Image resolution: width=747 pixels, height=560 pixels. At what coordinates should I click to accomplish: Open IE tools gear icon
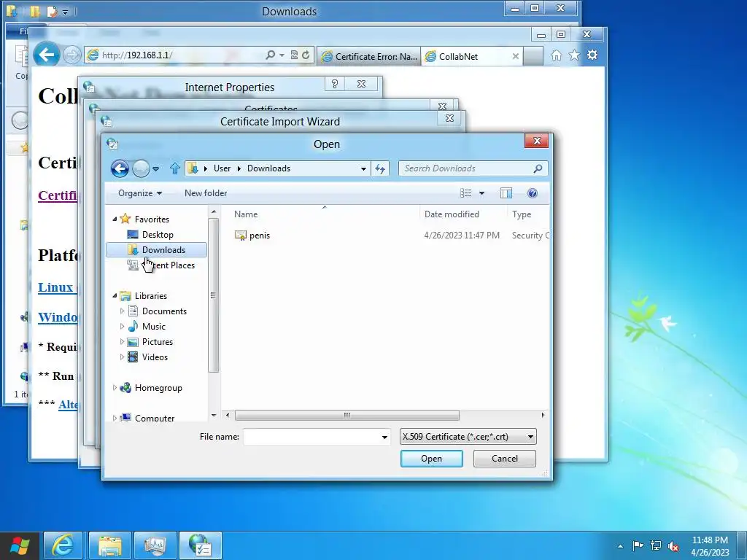pos(592,55)
